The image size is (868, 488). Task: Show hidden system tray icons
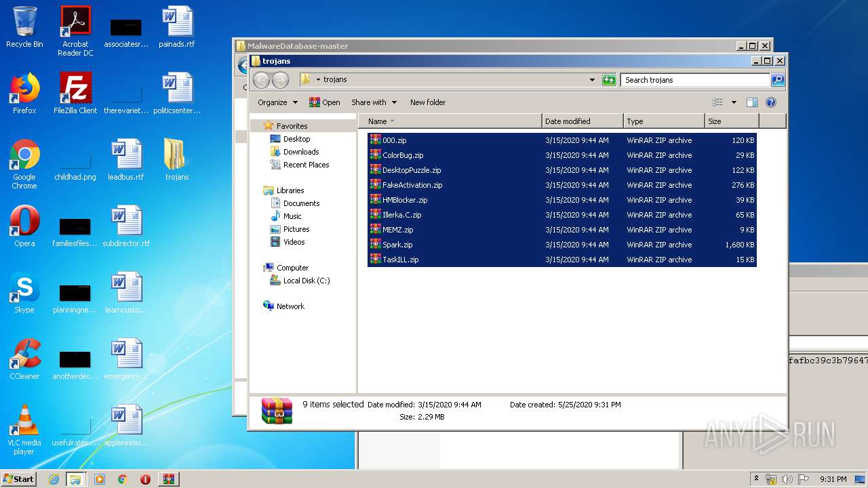757,479
